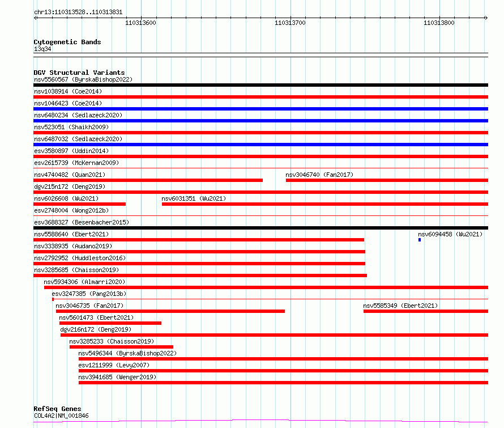Open variant esv2615739 (McKernan2009)
Viewport: 504px width, 428px height.
(x=76, y=163)
